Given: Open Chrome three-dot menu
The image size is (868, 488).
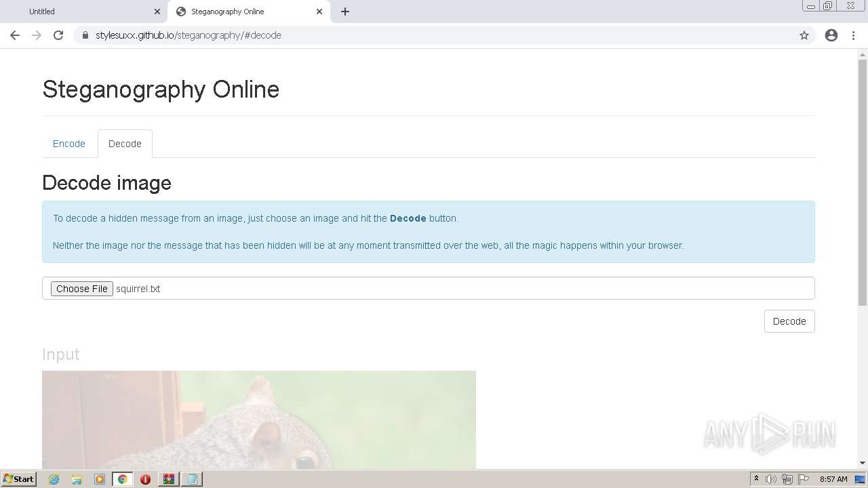Looking at the screenshot, I should pos(853,35).
